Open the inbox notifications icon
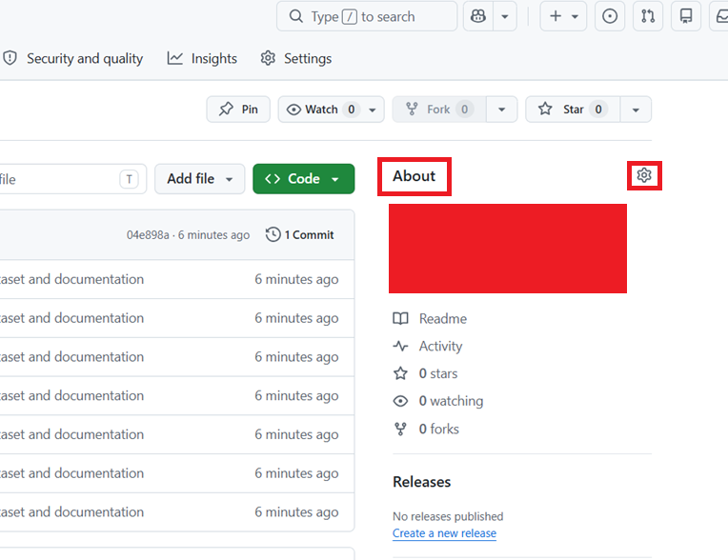This screenshot has width=728, height=560. [x=719, y=16]
